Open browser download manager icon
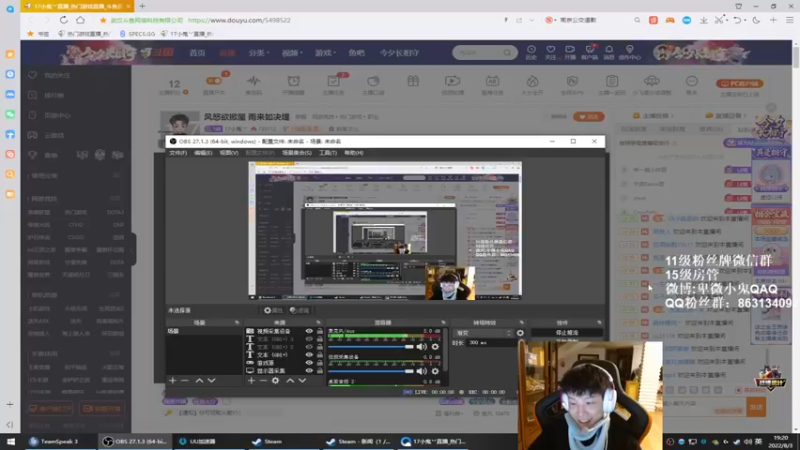The height and width of the screenshot is (450, 800). pyautogui.click(x=704, y=20)
